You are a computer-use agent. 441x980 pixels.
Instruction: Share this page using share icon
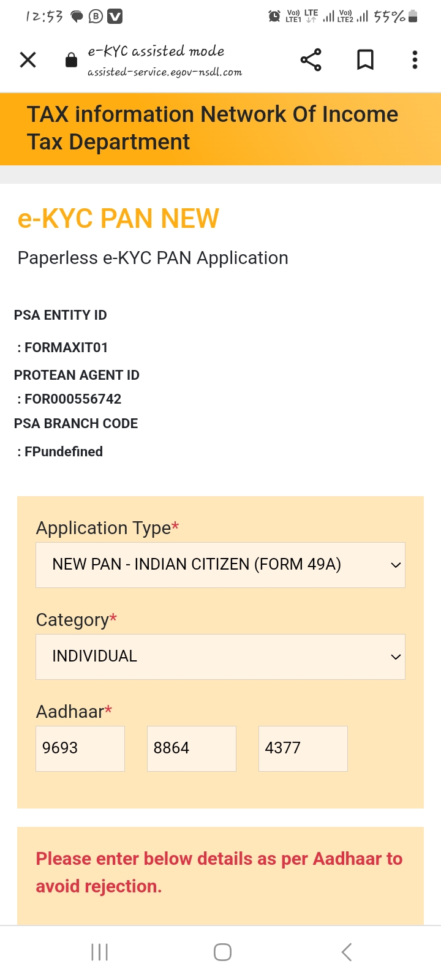(x=311, y=60)
